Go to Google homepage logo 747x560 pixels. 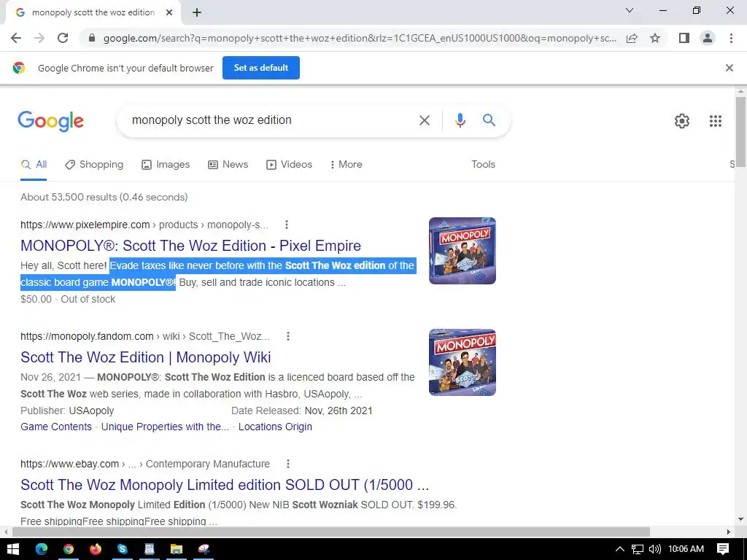coord(50,121)
